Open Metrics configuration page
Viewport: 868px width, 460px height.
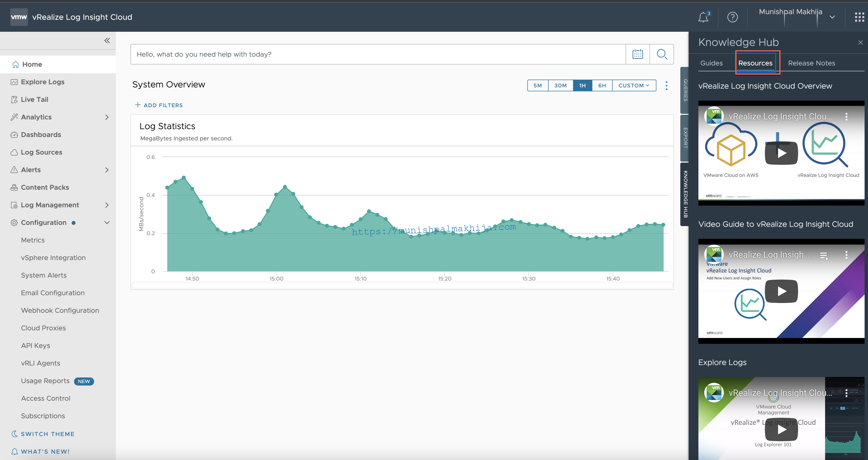click(33, 240)
